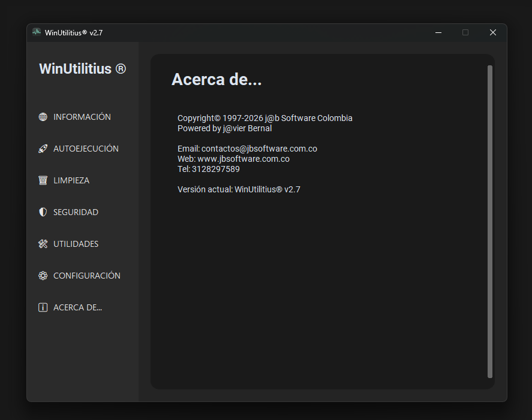This screenshot has height=420, width=532.
Task: Click the shield icon for SEGURIDAD
Action: pos(43,212)
